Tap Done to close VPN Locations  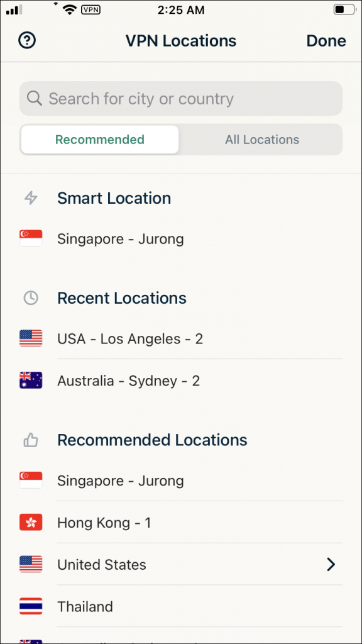coord(326,40)
